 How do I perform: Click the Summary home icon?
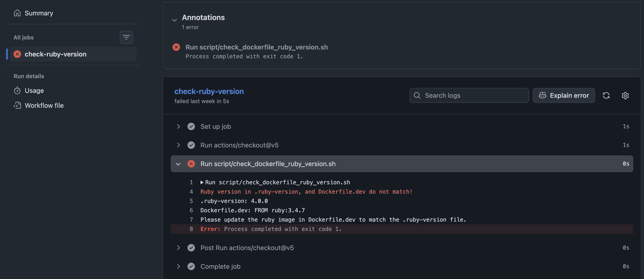coord(17,13)
